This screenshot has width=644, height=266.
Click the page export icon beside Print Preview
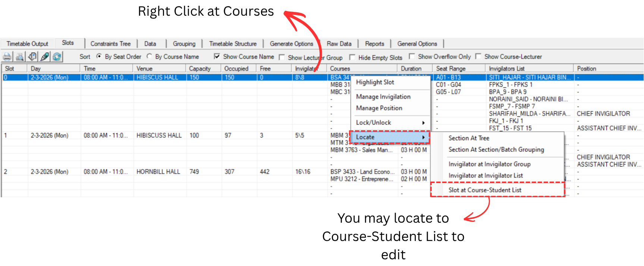pos(32,57)
